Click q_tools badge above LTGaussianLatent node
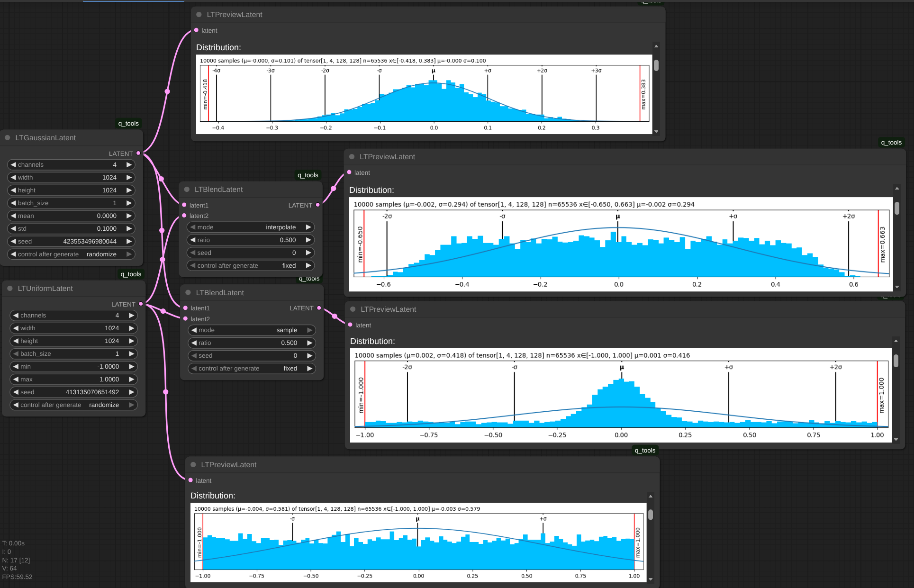914x588 pixels. (128, 124)
